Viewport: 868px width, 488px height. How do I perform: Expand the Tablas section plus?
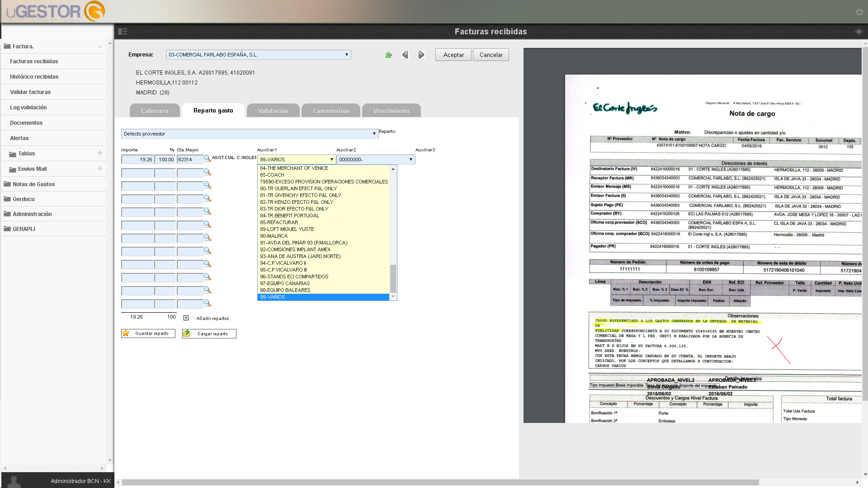(x=100, y=153)
